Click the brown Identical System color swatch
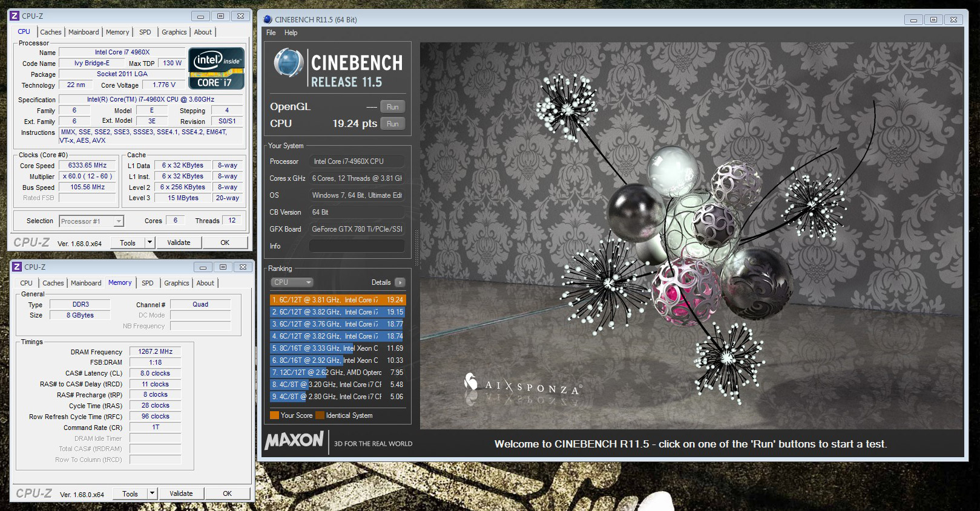 320,415
